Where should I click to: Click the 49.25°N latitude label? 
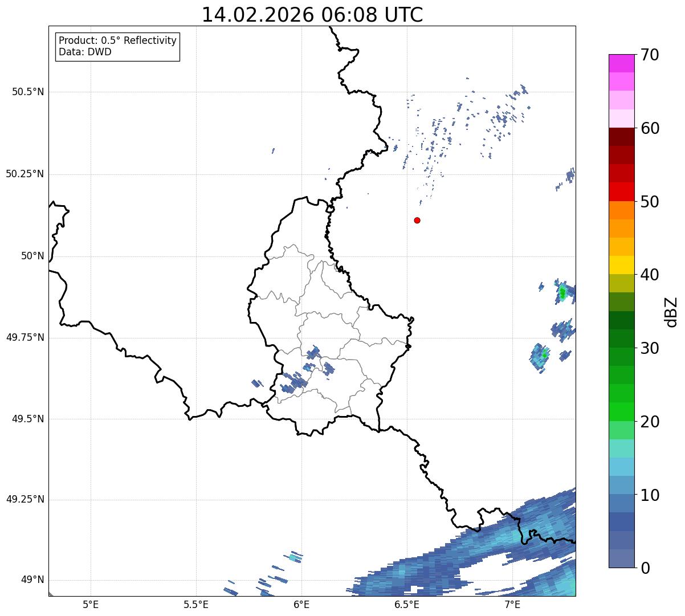(x=25, y=499)
